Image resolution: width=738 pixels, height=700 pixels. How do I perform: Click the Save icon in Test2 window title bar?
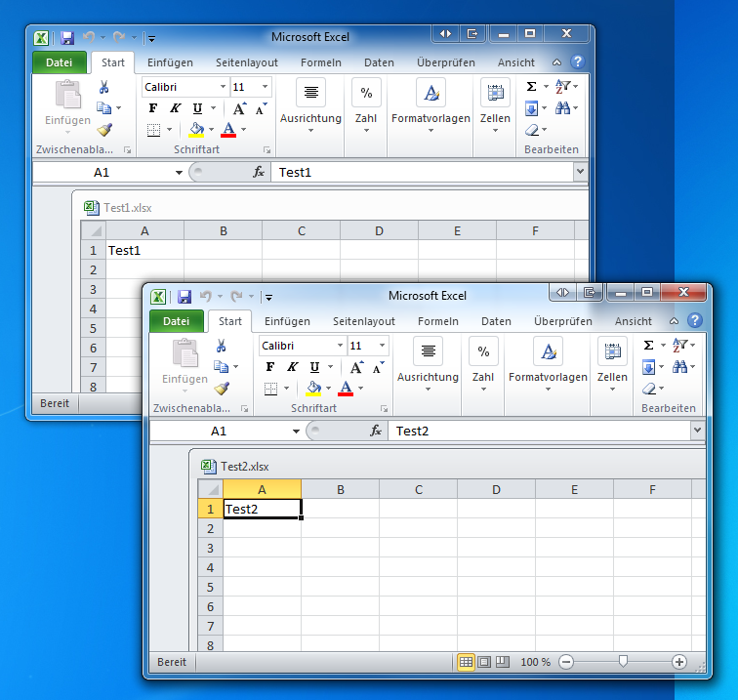184,297
